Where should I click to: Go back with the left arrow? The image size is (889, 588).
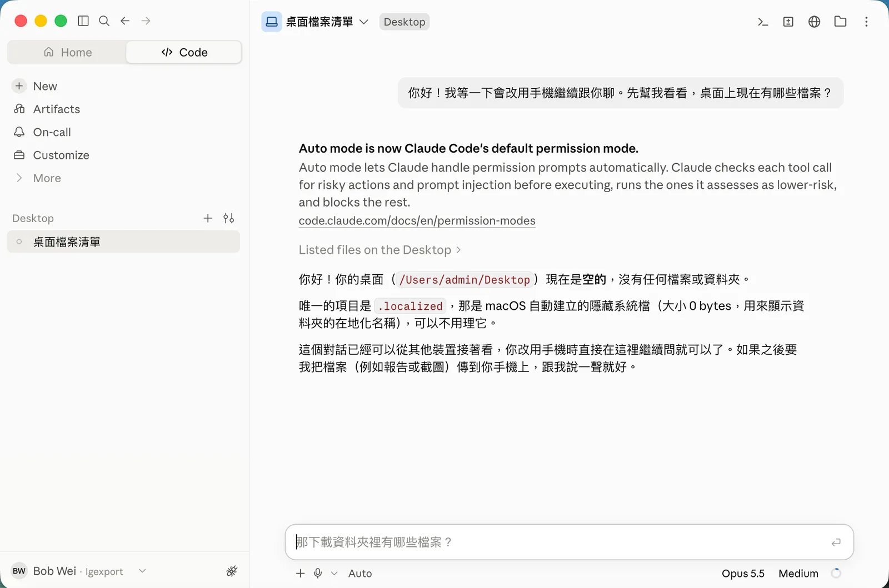coord(125,21)
